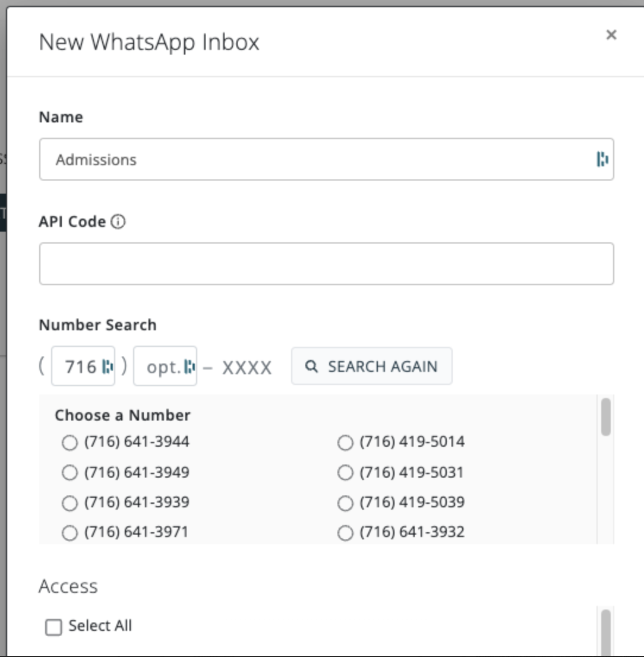Click the number list scrollbar

pos(605,417)
